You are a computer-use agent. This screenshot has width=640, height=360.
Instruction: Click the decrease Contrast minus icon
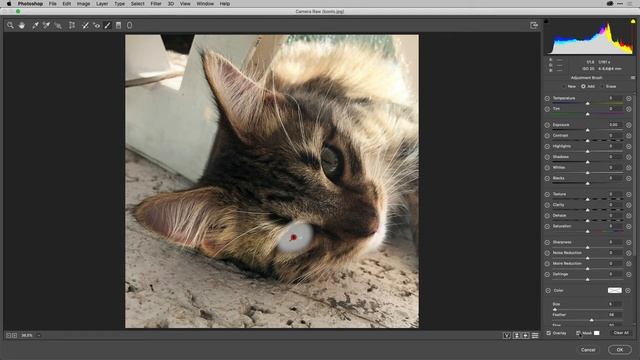click(x=547, y=136)
